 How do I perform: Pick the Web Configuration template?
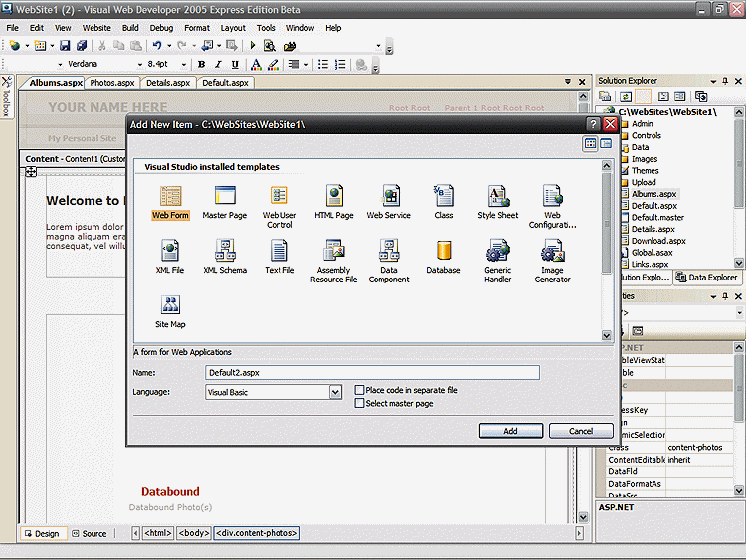pos(552,207)
